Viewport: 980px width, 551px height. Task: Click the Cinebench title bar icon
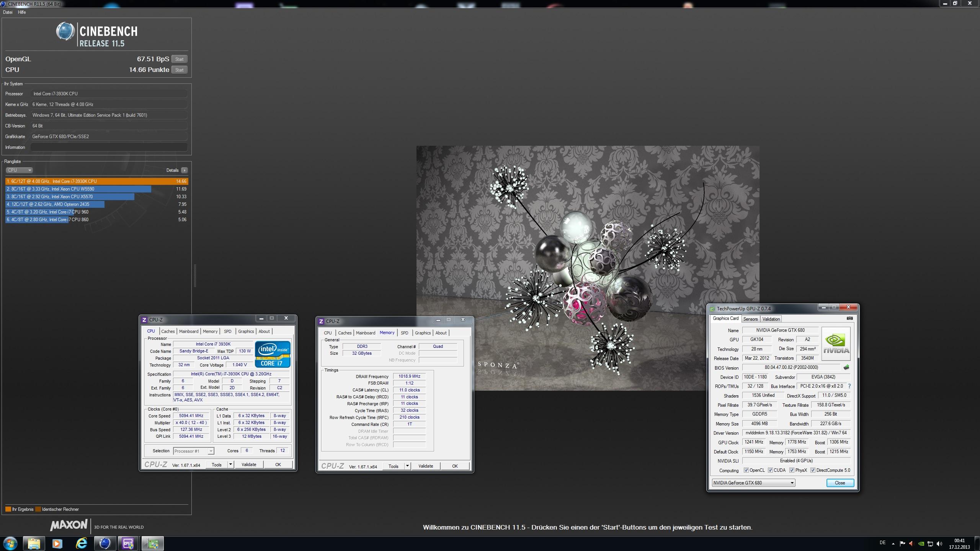pos(3,4)
